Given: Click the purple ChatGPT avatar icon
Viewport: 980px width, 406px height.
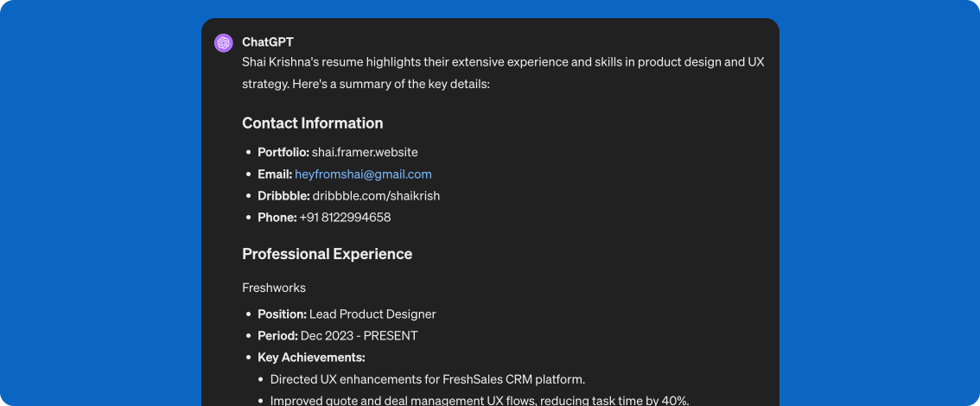Looking at the screenshot, I should 224,42.
